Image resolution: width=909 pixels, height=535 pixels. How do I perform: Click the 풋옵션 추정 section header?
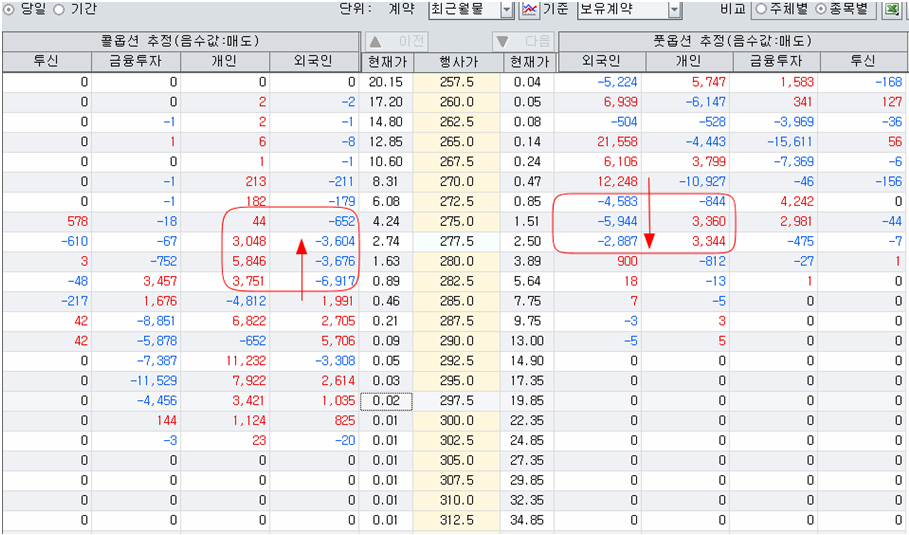tap(732, 42)
